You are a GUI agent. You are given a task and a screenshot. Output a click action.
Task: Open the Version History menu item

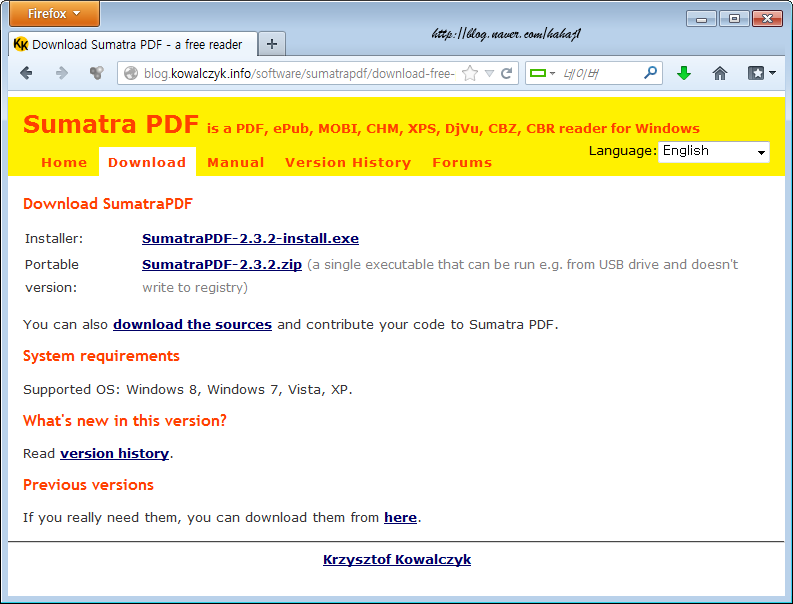[x=348, y=162]
